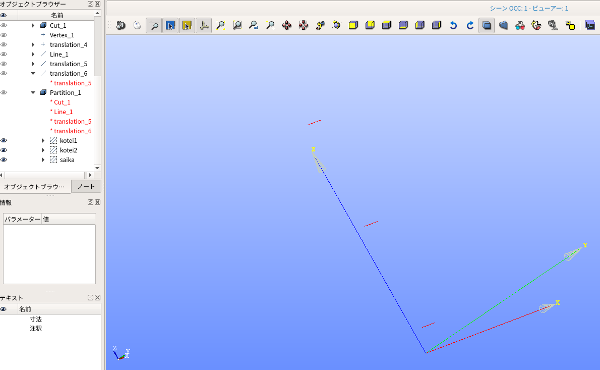Image resolution: width=600 pixels, height=370 pixels.
Task: Switch to the ノート tab
Action: (x=86, y=186)
